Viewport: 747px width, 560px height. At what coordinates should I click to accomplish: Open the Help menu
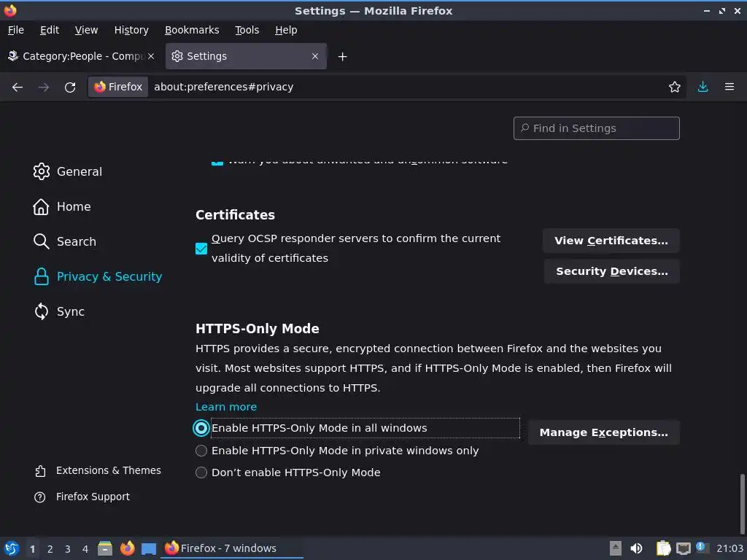click(x=286, y=30)
